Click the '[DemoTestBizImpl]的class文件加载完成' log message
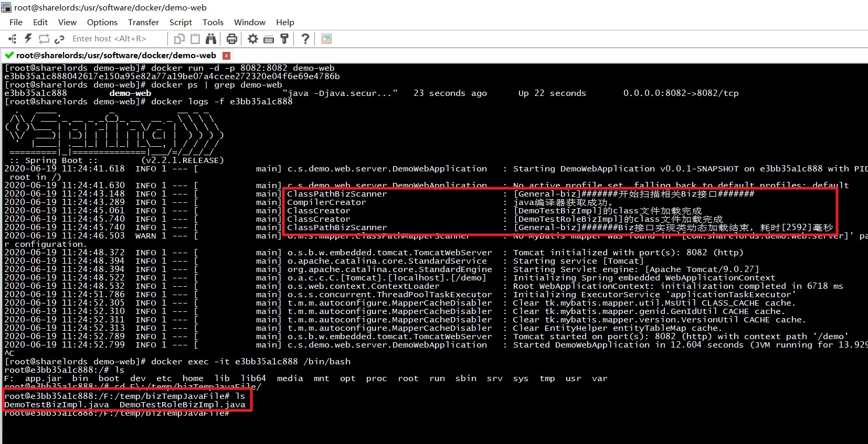This screenshot has width=868, height=444. point(608,211)
